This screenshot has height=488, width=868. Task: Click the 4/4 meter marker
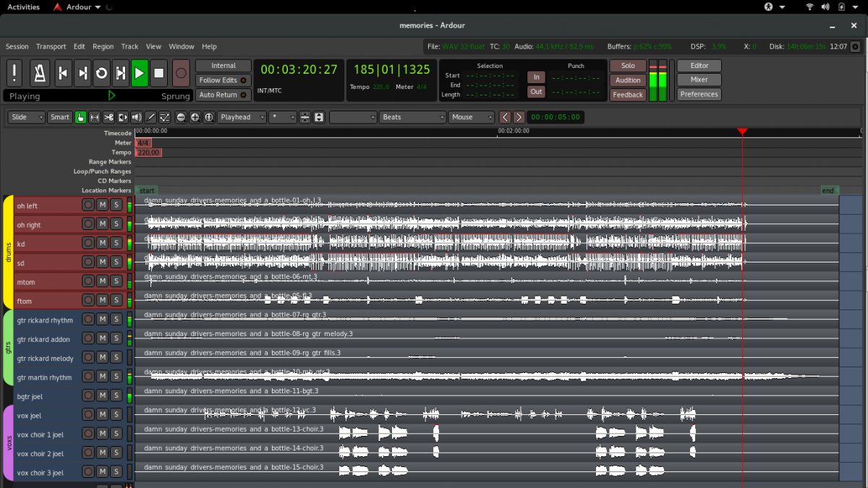(x=143, y=143)
